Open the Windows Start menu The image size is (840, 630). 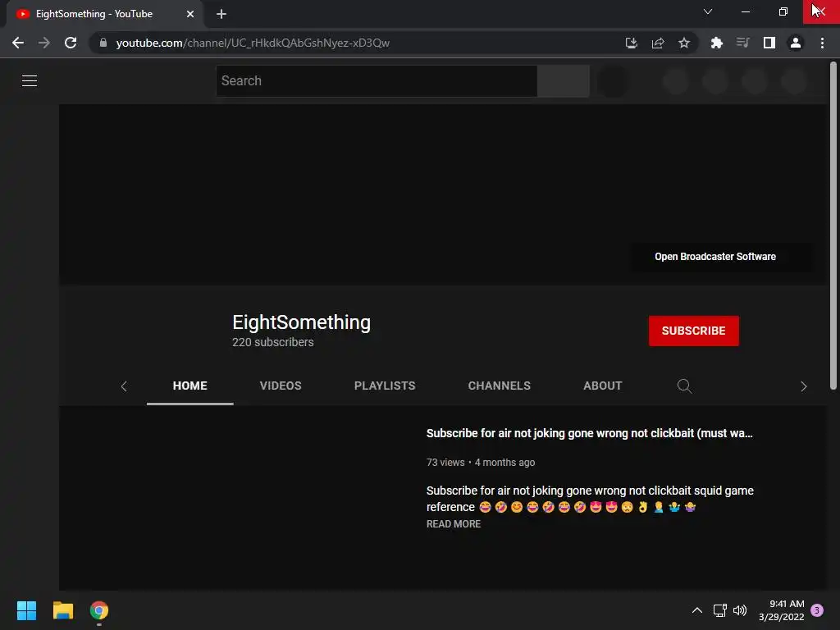click(x=26, y=610)
